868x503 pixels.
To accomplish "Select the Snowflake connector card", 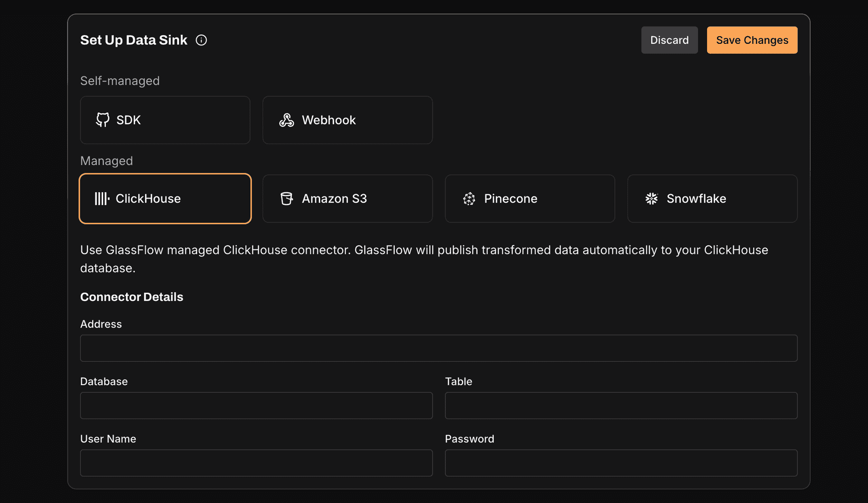I will [x=712, y=198].
